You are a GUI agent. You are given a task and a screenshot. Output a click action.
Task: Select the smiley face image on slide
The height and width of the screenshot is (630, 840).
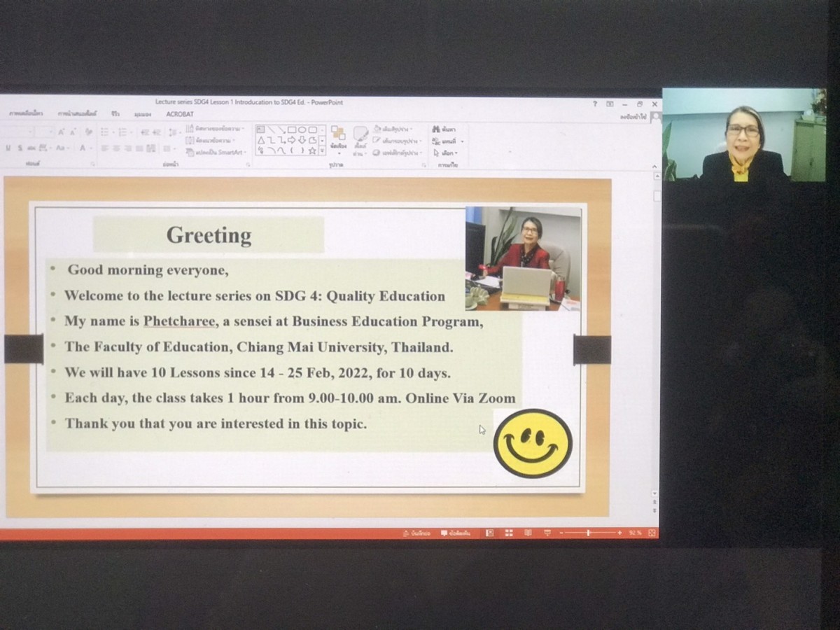coord(533,443)
